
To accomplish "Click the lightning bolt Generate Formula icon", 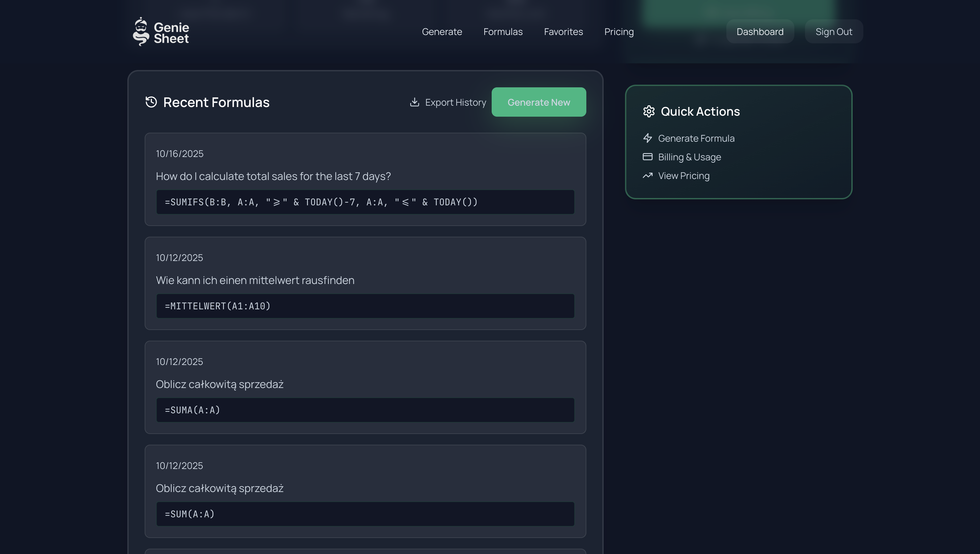I will point(647,138).
